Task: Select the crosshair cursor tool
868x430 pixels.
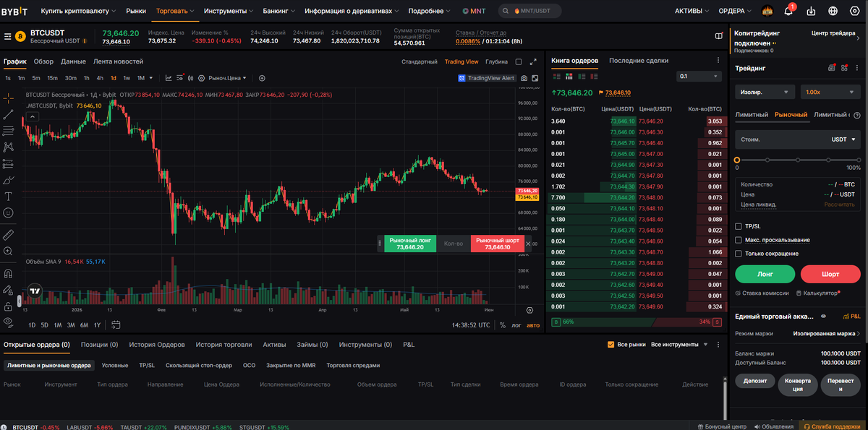Action: pos(8,98)
